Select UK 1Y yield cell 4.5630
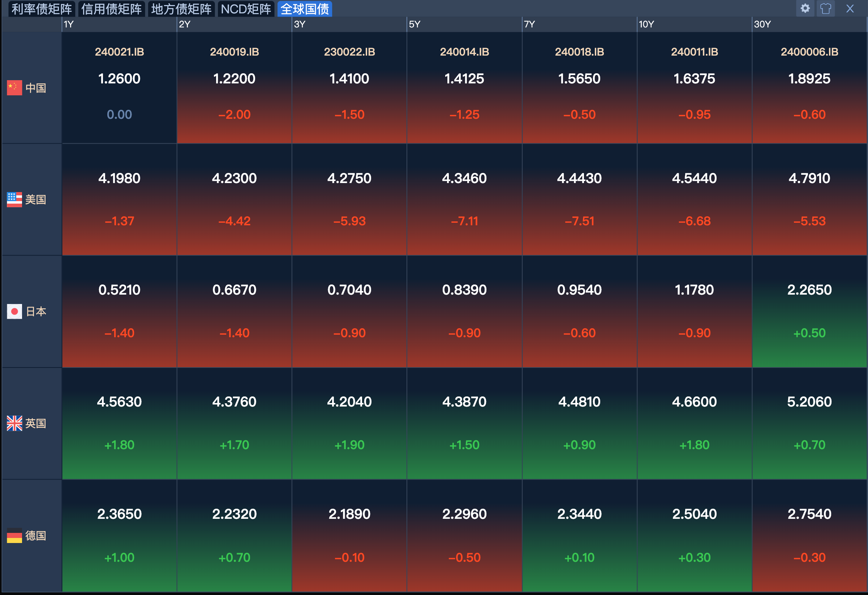This screenshot has height=595, width=868. pos(119,402)
